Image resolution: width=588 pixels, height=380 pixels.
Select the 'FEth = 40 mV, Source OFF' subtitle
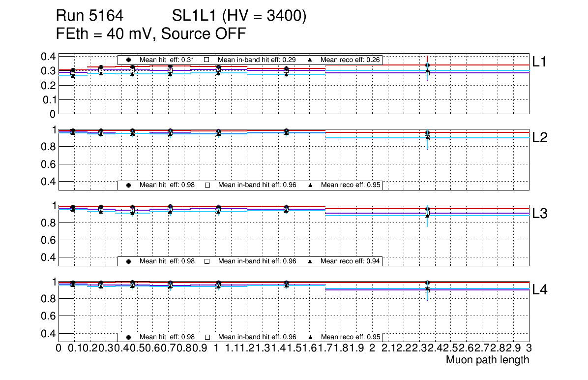pos(151,33)
